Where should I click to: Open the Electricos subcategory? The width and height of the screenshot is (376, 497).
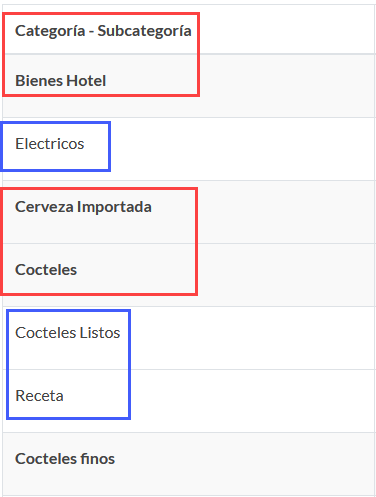click(x=50, y=144)
